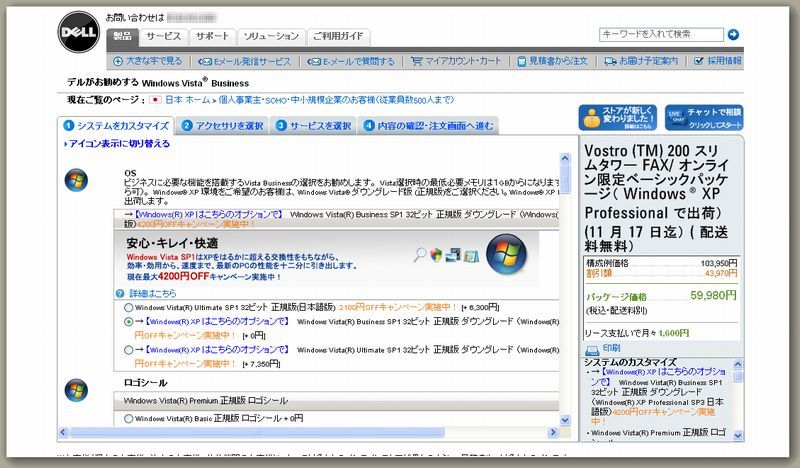Click the 構成例価格 103,950円 text
The image size is (800, 468).
[661, 263]
